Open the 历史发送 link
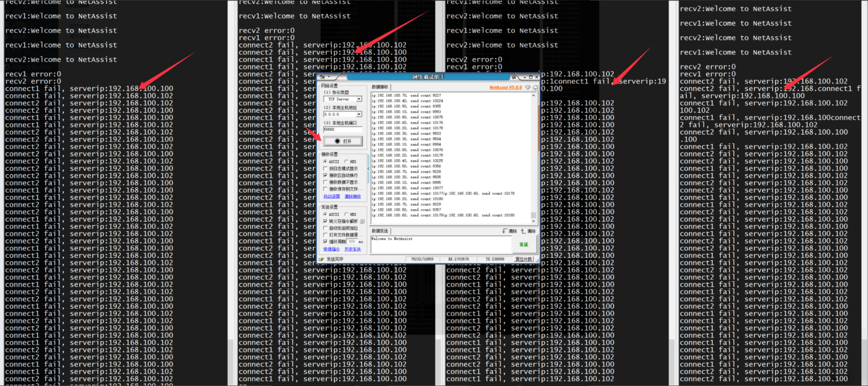This screenshot has height=386, width=868. [352, 249]
